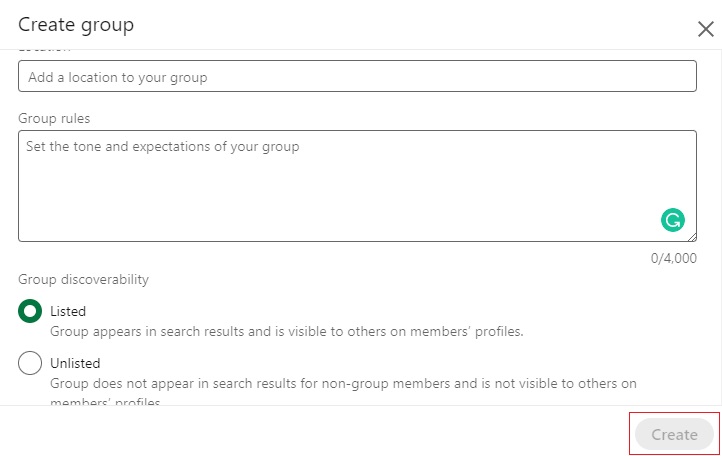The width and height of the screenshot is (722, 456).
Task: Click the Listed option description text
Action: (286, 331)
